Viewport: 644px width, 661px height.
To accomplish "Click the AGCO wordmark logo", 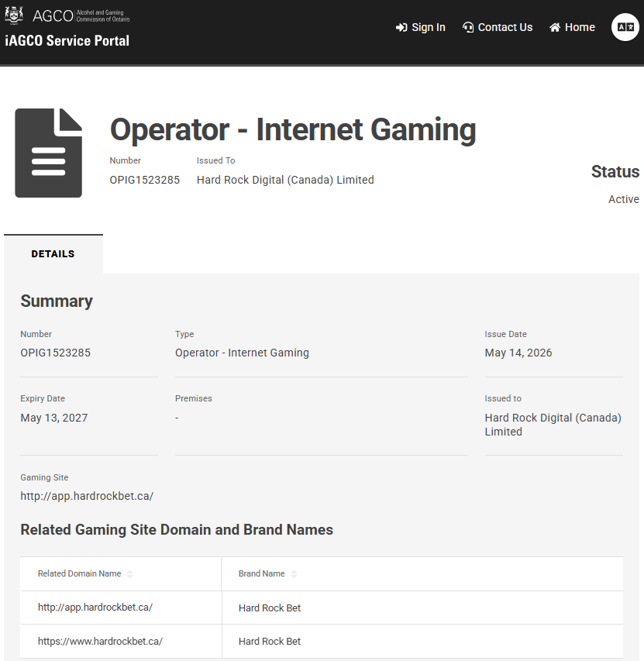I will (x=81, y=15).
